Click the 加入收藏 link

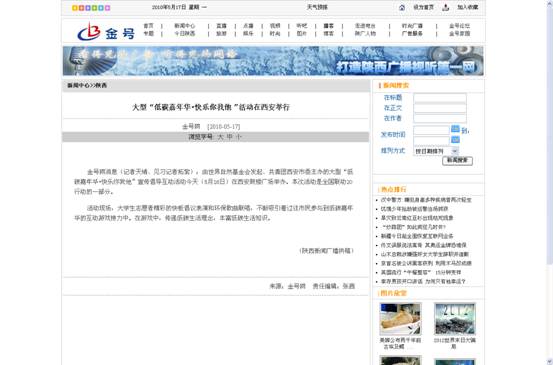click(468, 7)
